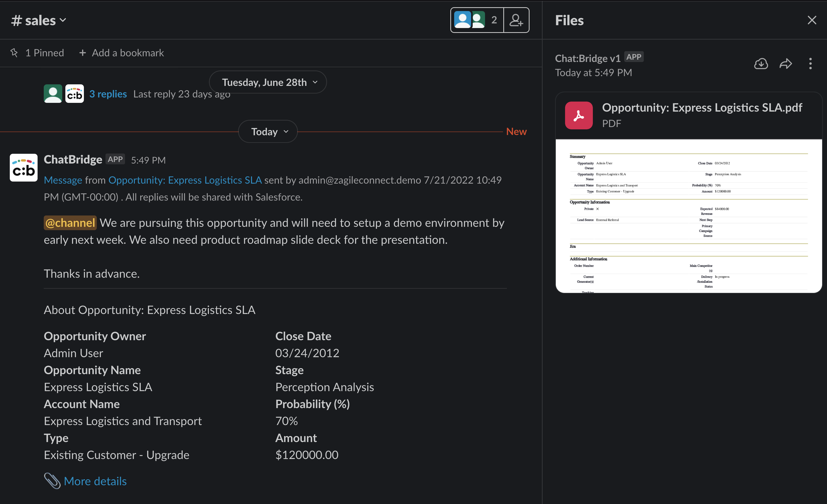827x504 pixels.
Task: Click Add a bookmark
Action: 121,53
